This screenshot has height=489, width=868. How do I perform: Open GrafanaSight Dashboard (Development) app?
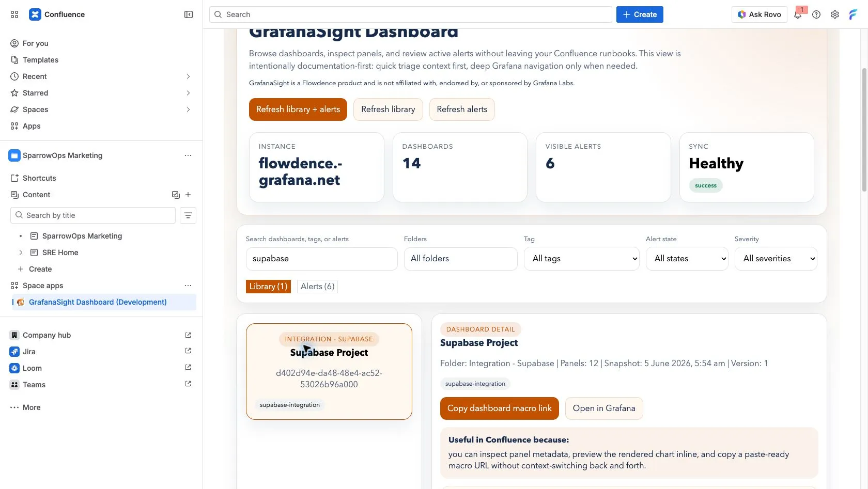click(98, 302)
